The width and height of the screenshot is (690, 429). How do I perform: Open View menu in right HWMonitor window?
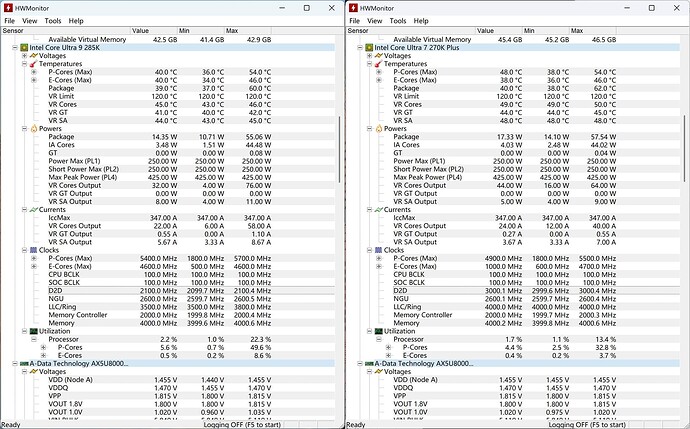[x=374, y=21]
